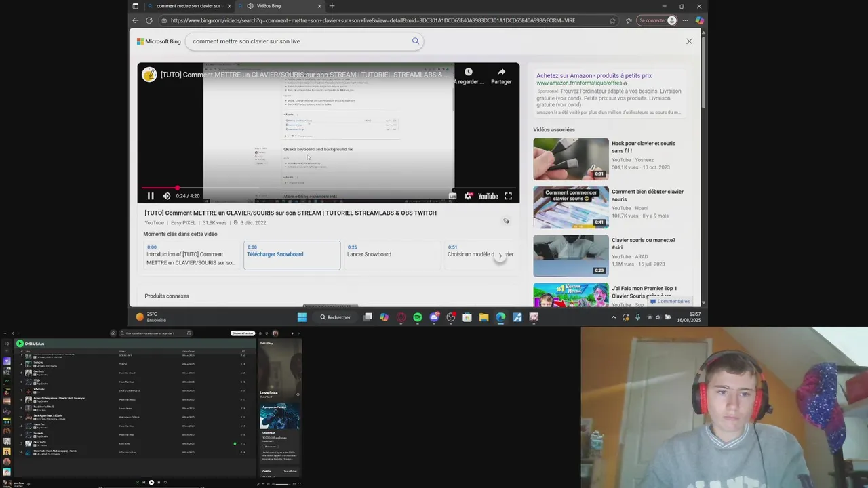
Task: Pause the YouTube video
Action: click(x=151, y=196)
